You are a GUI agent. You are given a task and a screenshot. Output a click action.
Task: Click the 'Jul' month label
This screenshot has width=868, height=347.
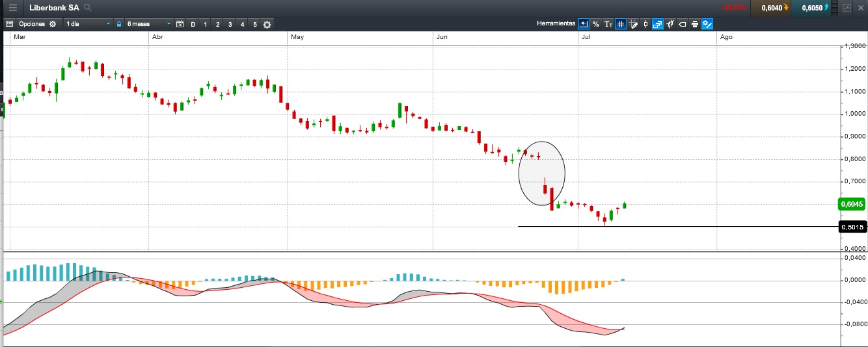pos(586,37)
